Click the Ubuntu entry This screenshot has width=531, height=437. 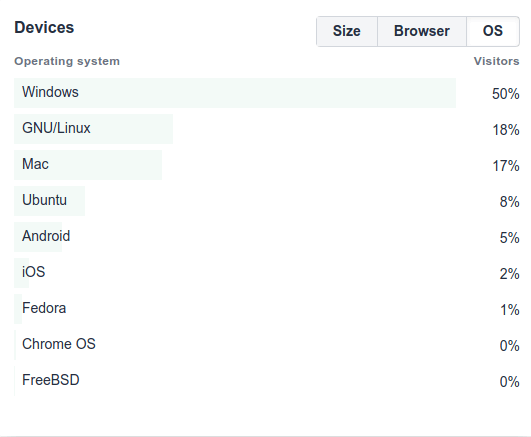267,201
